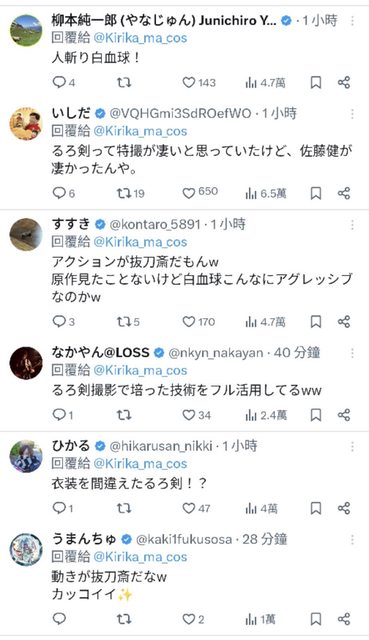Open more options menu on うまんちゅ's reply

click(352, 540)
